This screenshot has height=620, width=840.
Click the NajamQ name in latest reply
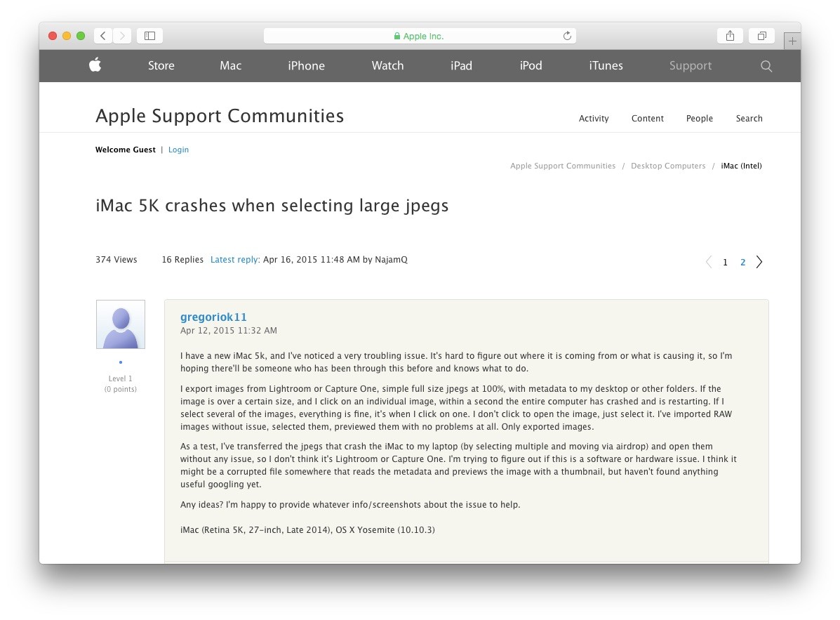pos(391,259)
